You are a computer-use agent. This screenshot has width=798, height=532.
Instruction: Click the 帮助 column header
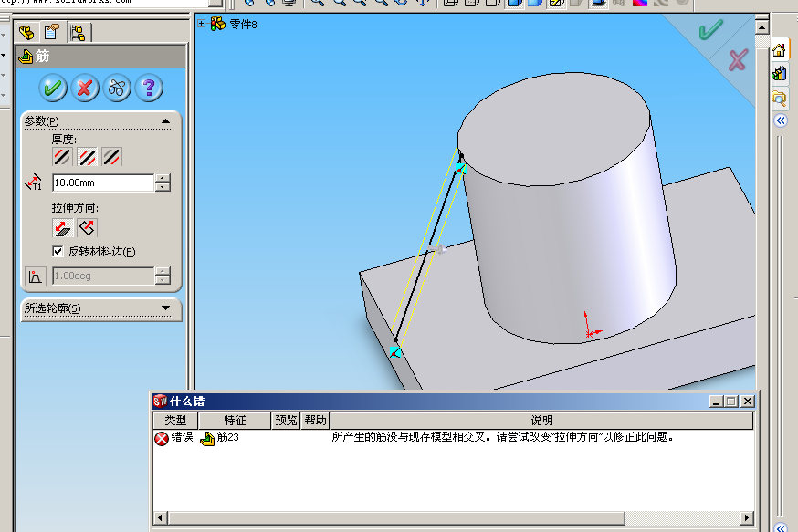(316, 421)
